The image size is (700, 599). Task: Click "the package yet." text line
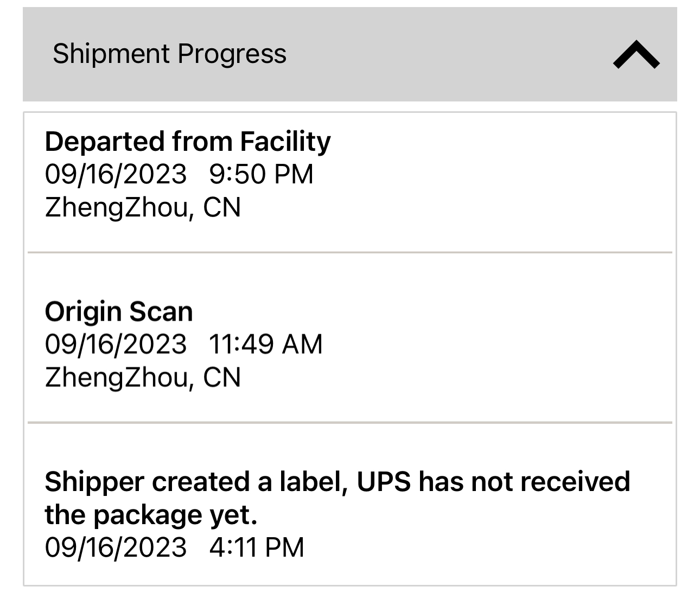click(151, 515)
